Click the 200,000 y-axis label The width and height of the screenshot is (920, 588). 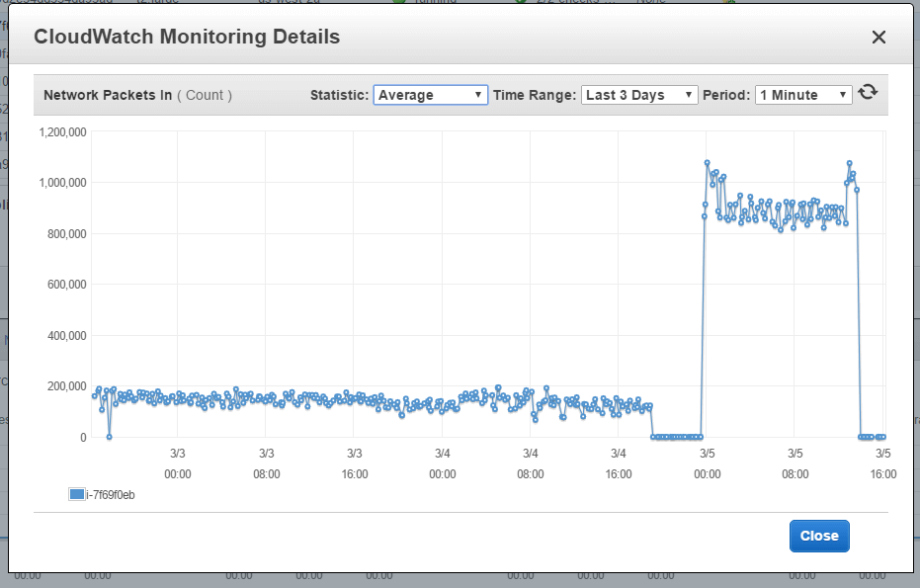(67, 386)
